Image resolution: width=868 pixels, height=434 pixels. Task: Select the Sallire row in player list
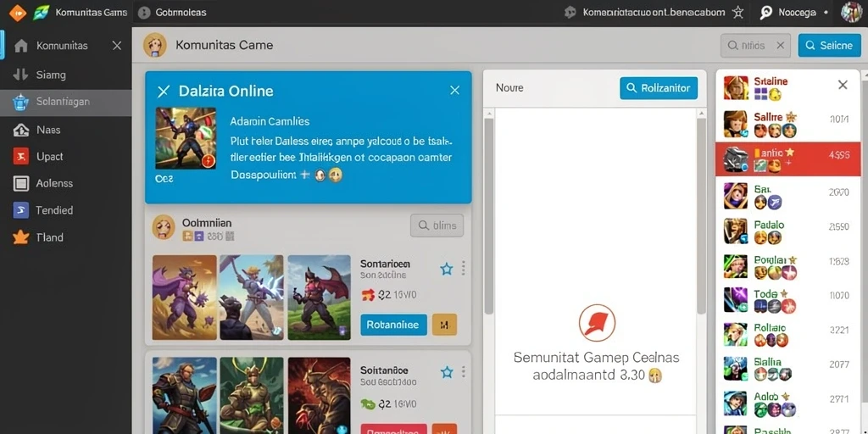click(787, 124)
